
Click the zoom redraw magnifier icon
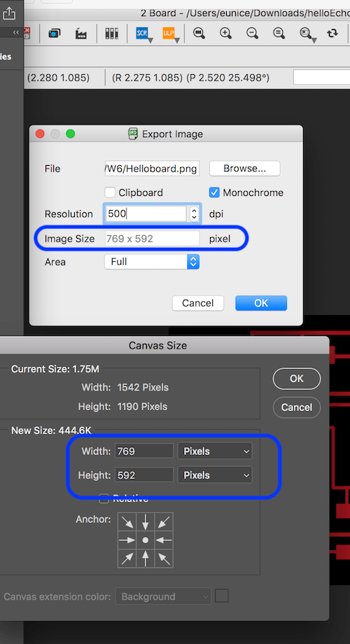pyautogui.click(x=279, y=34)
